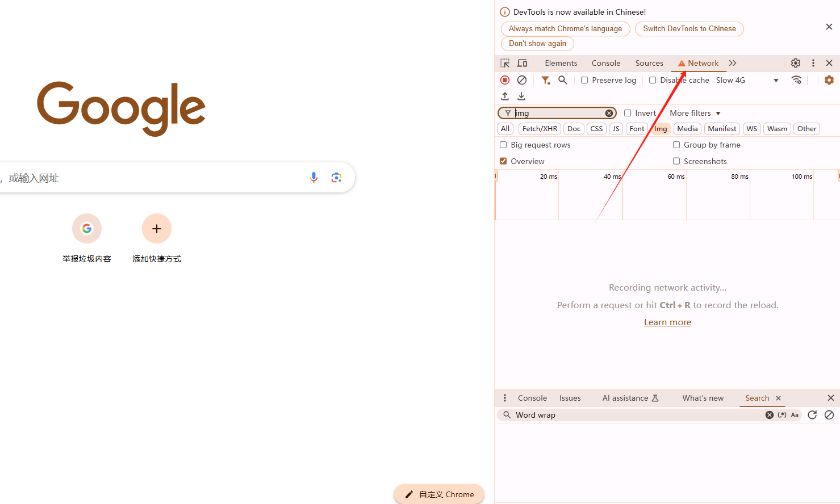Filter requests by All types

pyautogui.click(x=505, y=129)
